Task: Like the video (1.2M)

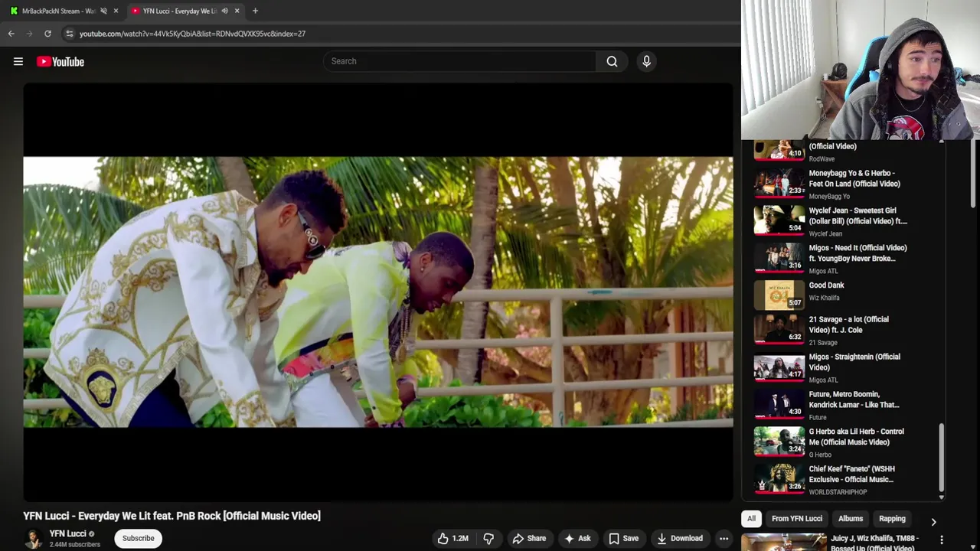Action: click(452, 538)
